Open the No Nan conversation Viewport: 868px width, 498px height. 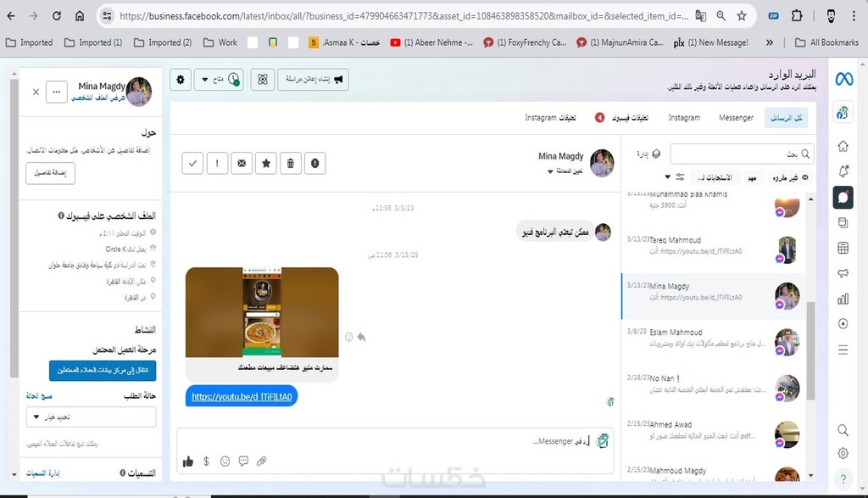click(x=714, y=388)
